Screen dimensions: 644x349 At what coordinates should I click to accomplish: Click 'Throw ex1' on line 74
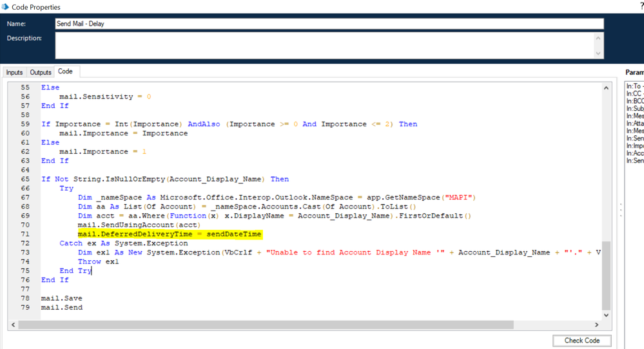click(99, 261)
